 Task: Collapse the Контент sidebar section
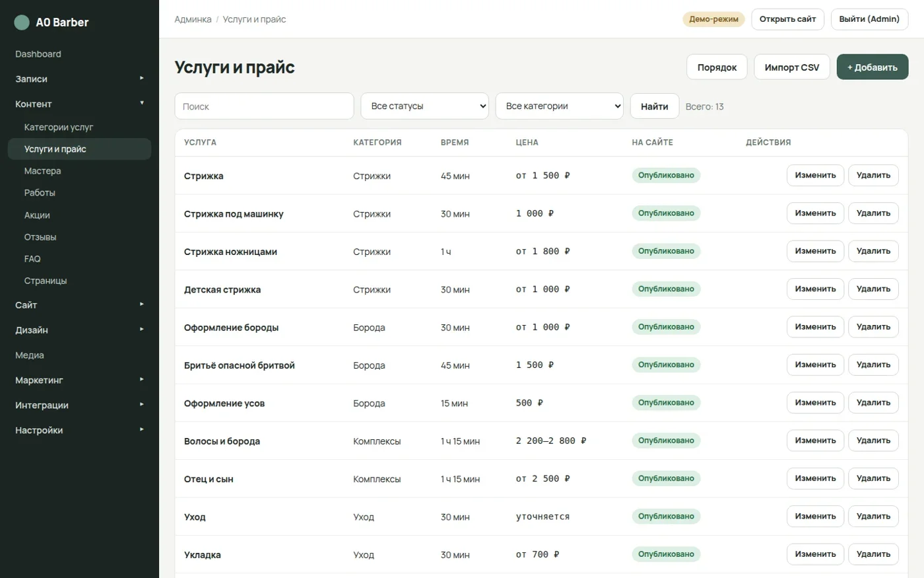click(x=79, y=104)
